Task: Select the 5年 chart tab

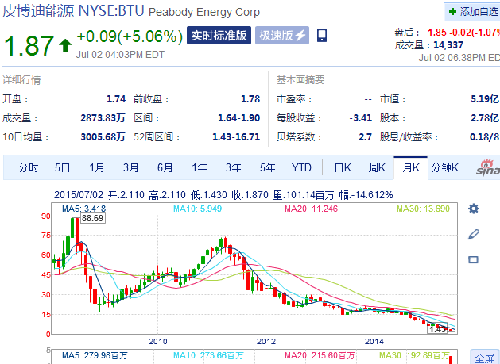Action: click(268, 167)
